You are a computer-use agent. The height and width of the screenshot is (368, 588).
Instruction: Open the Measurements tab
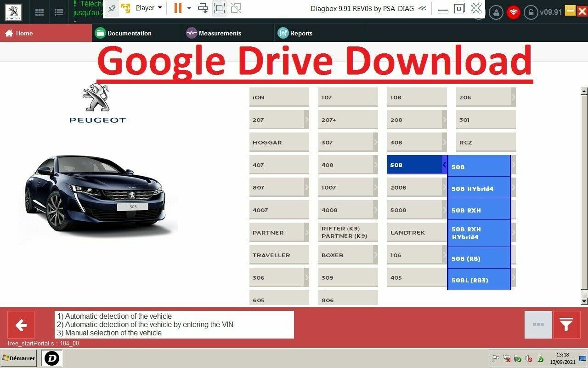(229, 33)
